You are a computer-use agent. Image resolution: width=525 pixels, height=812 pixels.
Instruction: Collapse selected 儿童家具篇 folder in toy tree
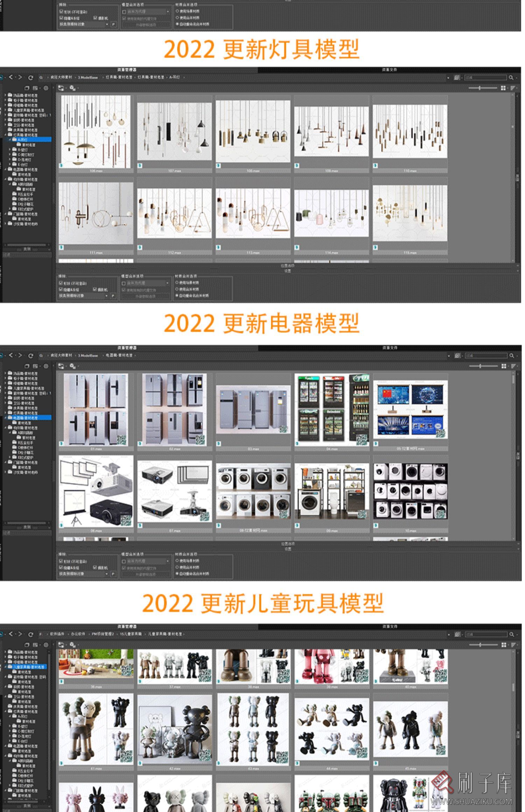(x=6, y=667)
